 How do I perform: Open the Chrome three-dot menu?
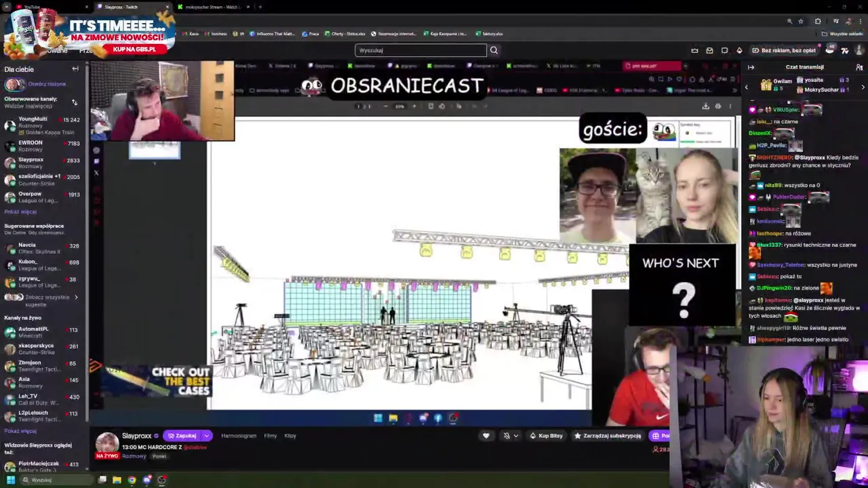pyautogui.click(x=859, y=21)
